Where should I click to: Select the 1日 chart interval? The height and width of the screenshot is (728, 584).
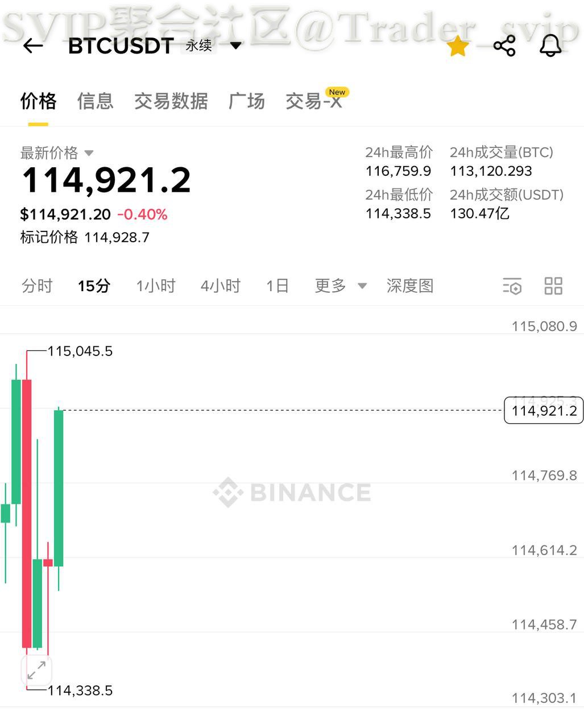(277, 286)
